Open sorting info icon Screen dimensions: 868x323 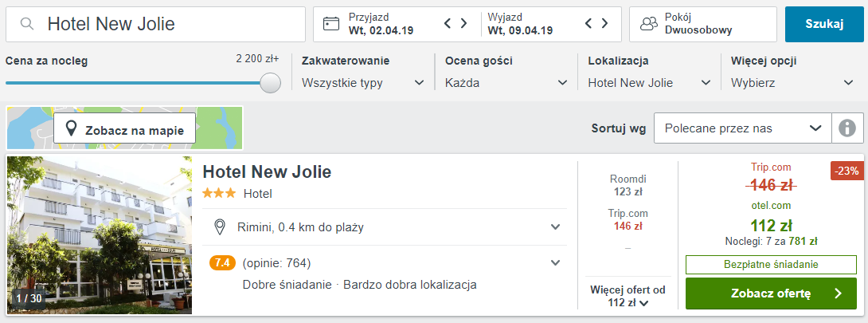pyautogui.click(x=847, y=128)
